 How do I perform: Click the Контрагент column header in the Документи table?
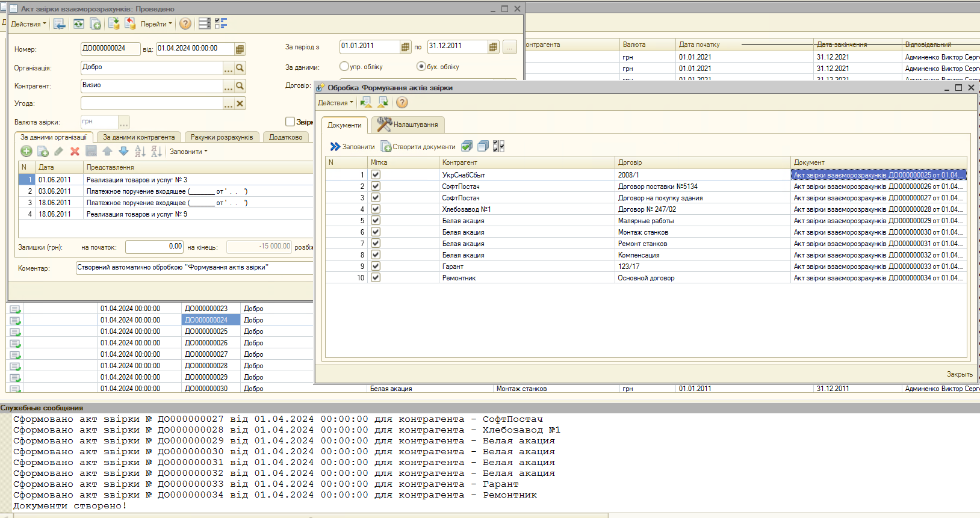coord(527,162)
